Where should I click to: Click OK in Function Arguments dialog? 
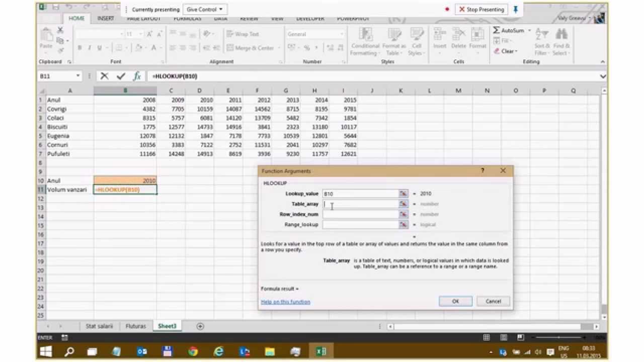coord(455,301)
